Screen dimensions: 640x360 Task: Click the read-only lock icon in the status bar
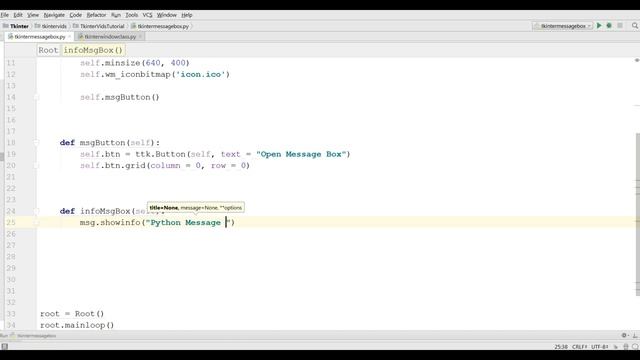click(x=616, y=347)
